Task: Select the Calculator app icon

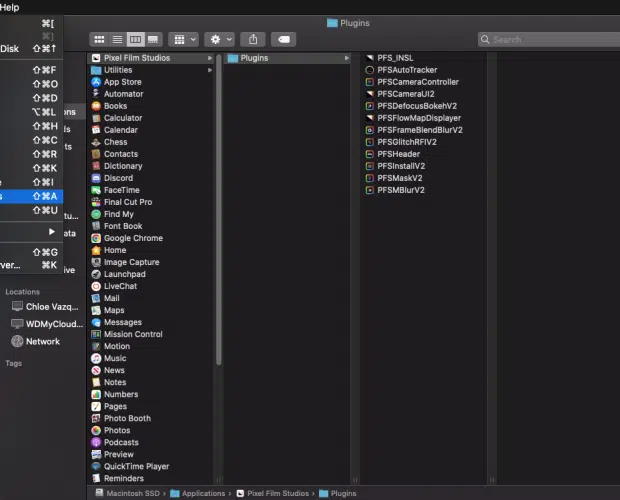Action: pyautogui.click(x=96, y=118)
